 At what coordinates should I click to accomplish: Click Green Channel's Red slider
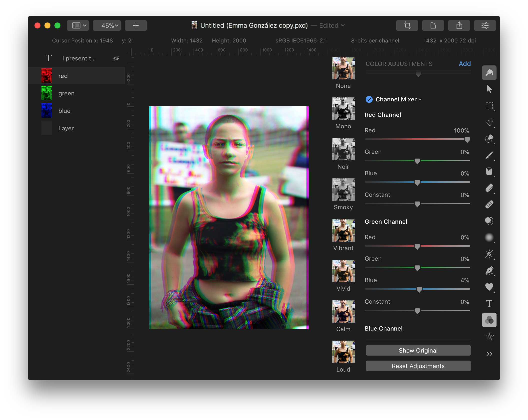(417, 246)
